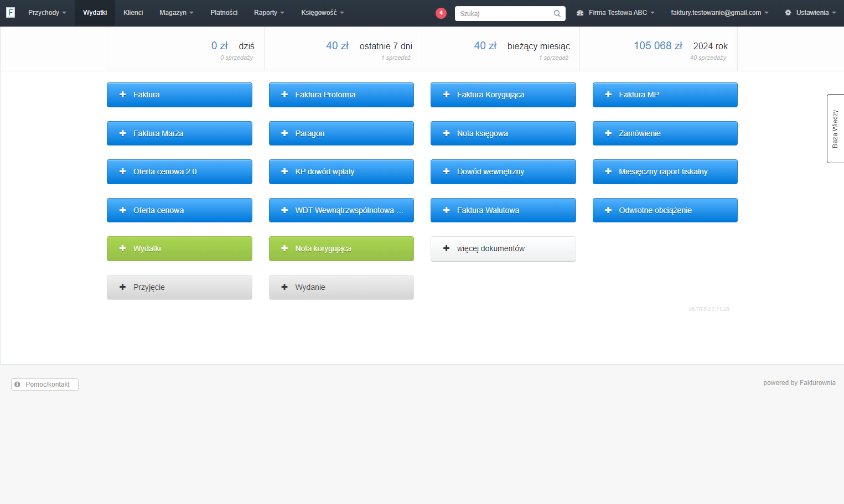Open the Baza Wiedzy side tab
This screenshot has height=504, width=844.
(835, 128)
